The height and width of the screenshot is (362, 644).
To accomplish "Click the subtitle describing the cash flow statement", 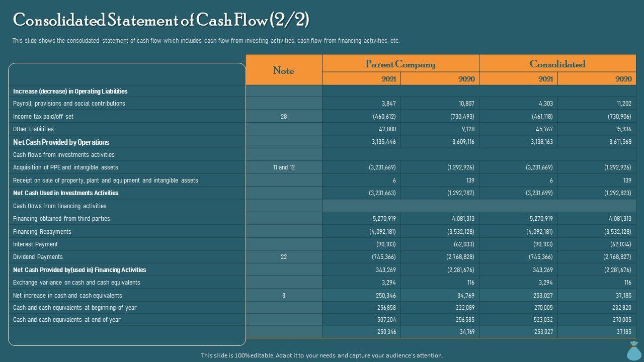I will pyautogui.click(x=206, y=41).
